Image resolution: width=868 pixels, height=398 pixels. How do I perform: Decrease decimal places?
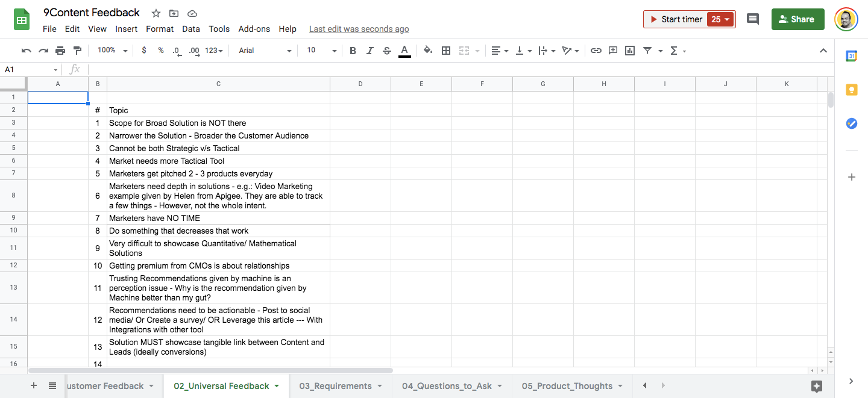[x=176, y=51]
